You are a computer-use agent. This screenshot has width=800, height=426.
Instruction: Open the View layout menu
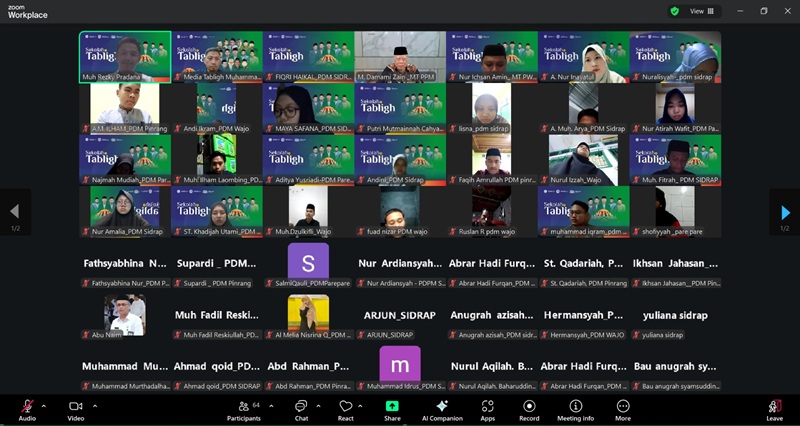point(703,11)
